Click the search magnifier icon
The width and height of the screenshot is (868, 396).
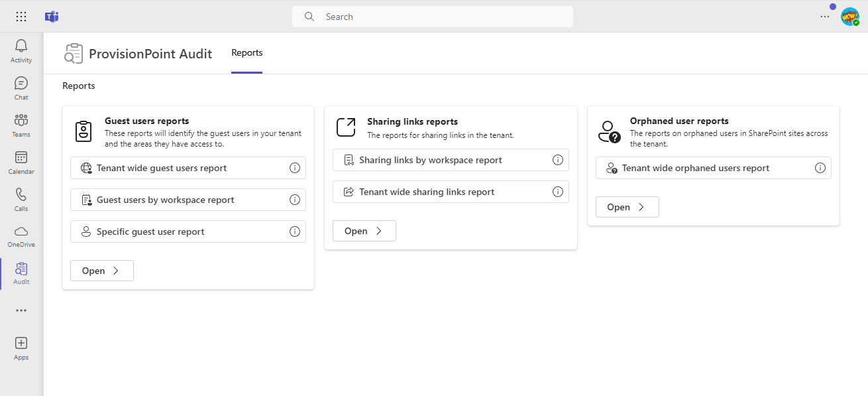[309, 17]
